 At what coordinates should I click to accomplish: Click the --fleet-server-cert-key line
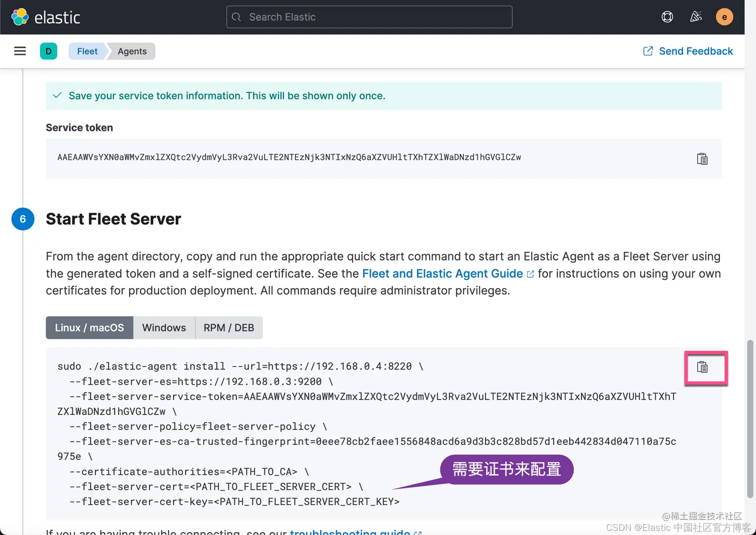click(234, 501)
